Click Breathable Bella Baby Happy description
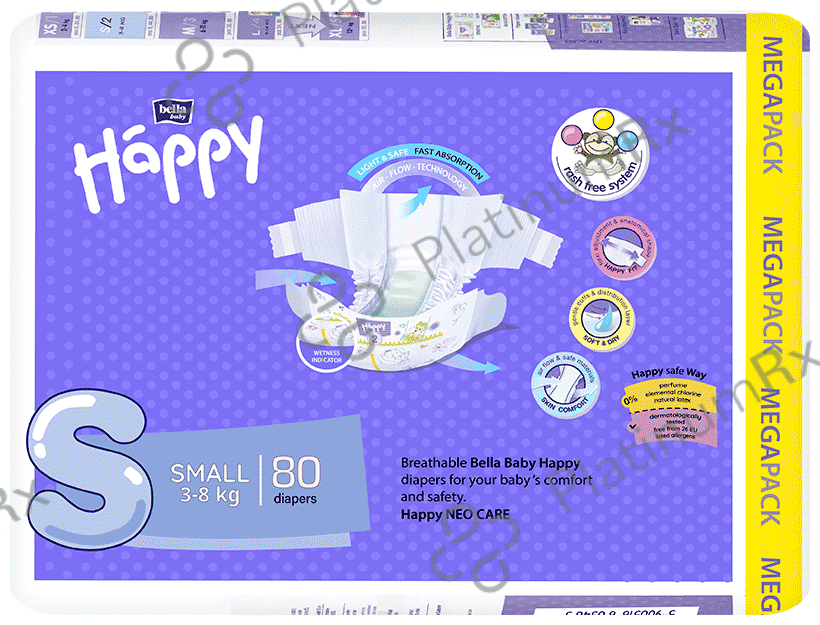Viewport: 820px width, 625px height. 496,480
